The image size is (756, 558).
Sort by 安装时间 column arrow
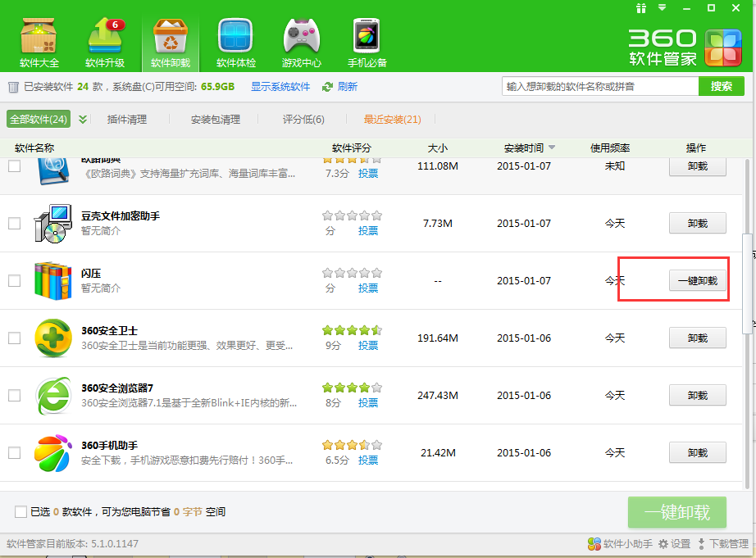coord(552,148)
